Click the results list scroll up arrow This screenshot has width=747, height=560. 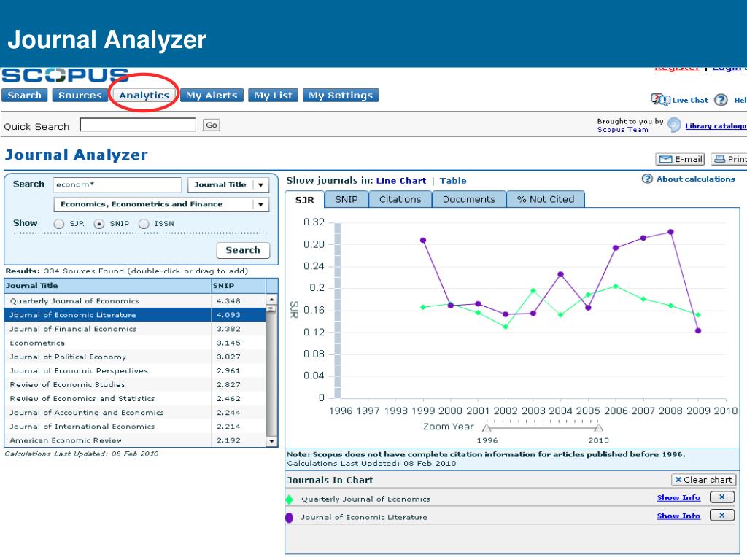tap(271, 300)
